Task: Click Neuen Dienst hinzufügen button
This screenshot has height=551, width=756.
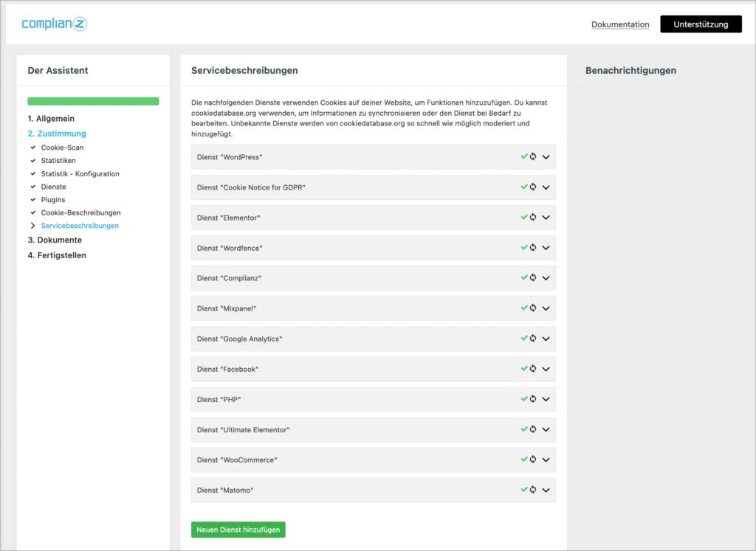Action: [238, 530]
